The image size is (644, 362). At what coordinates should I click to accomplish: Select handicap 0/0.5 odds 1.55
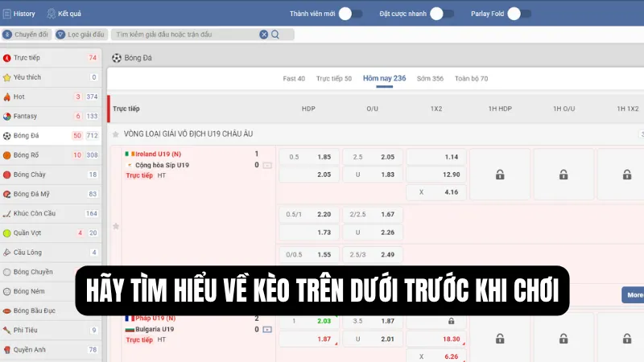coord(309,254)
